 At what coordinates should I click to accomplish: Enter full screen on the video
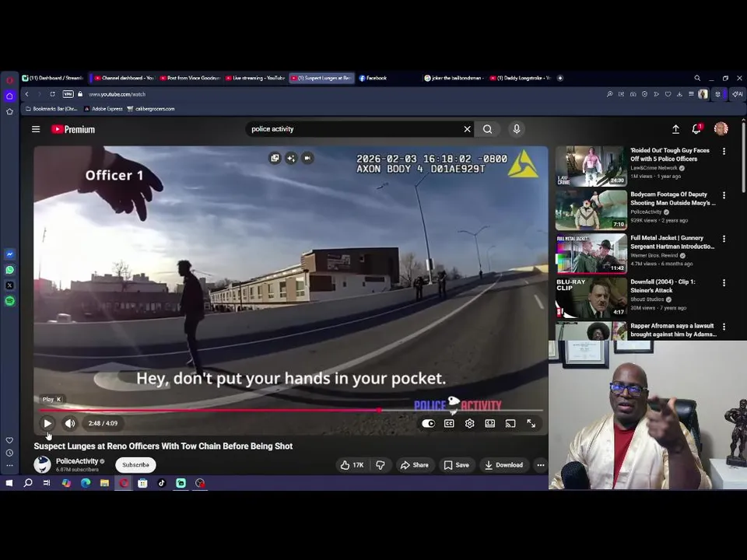(531, 423)
